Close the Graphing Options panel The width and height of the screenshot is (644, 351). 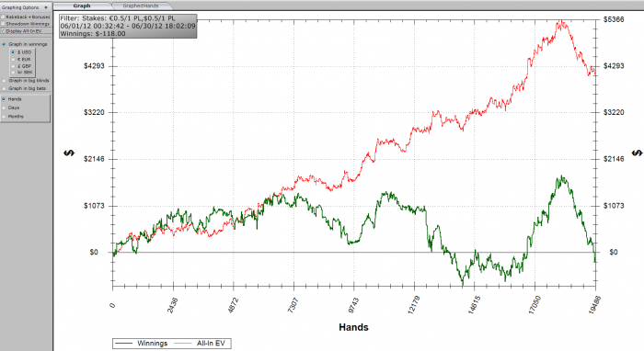46,7
